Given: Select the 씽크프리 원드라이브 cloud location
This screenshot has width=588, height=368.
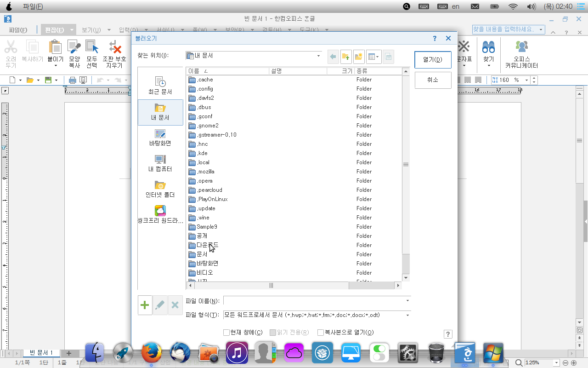Looking at the screenshot, I should 160,215.
